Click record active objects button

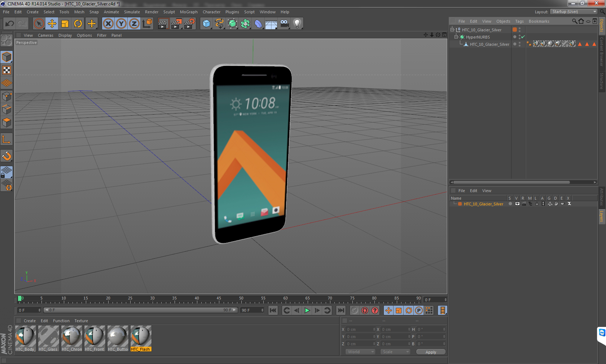[x=355, y=310]
